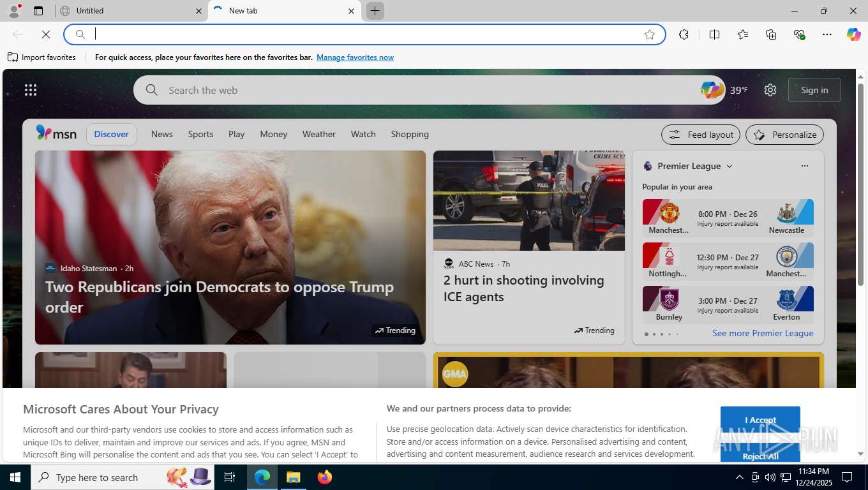Image resolution: width=868 pixels, height=490 pixels.
Task: Click the Sign in button
Action: [814, 90]
